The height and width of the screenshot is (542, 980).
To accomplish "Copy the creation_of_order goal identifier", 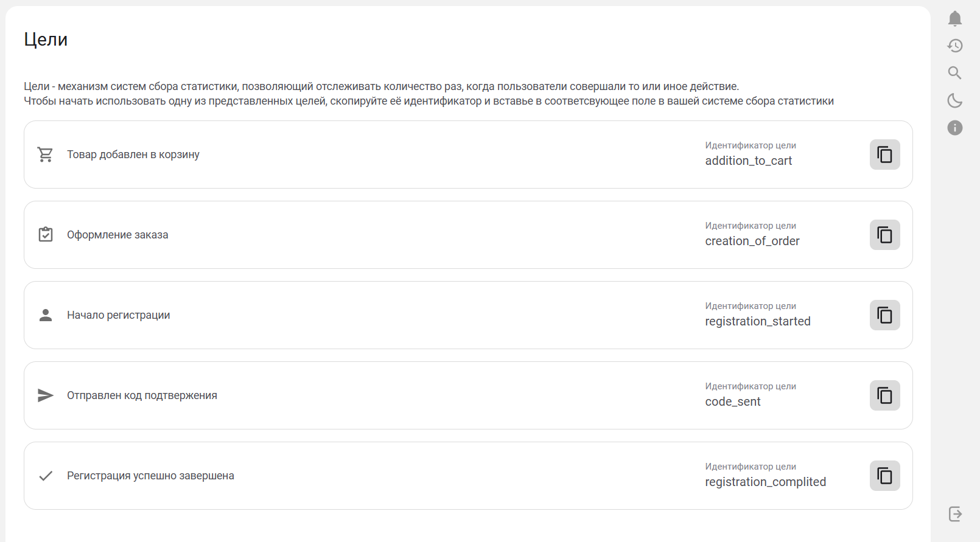I will coord(884,235).
